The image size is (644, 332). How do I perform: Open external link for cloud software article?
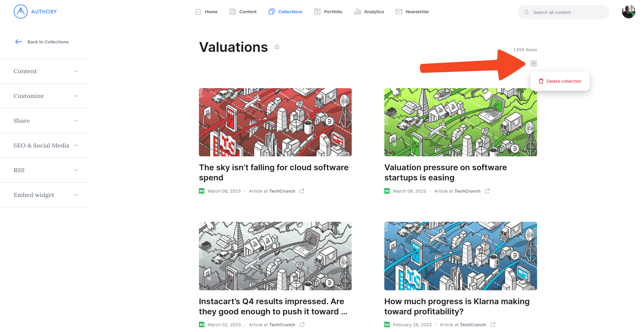(302, 191)
